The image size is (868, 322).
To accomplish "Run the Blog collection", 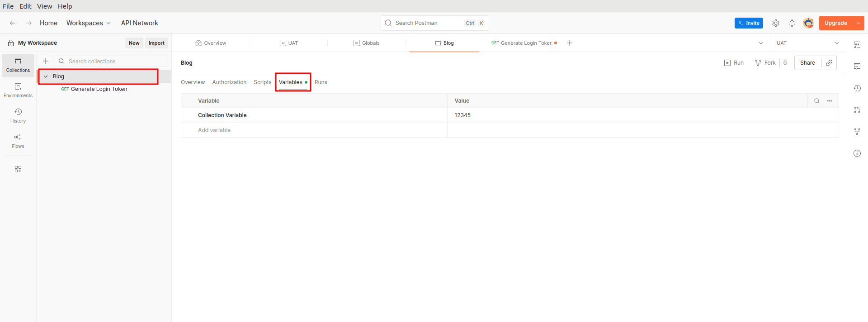I will tap(734, 63).
